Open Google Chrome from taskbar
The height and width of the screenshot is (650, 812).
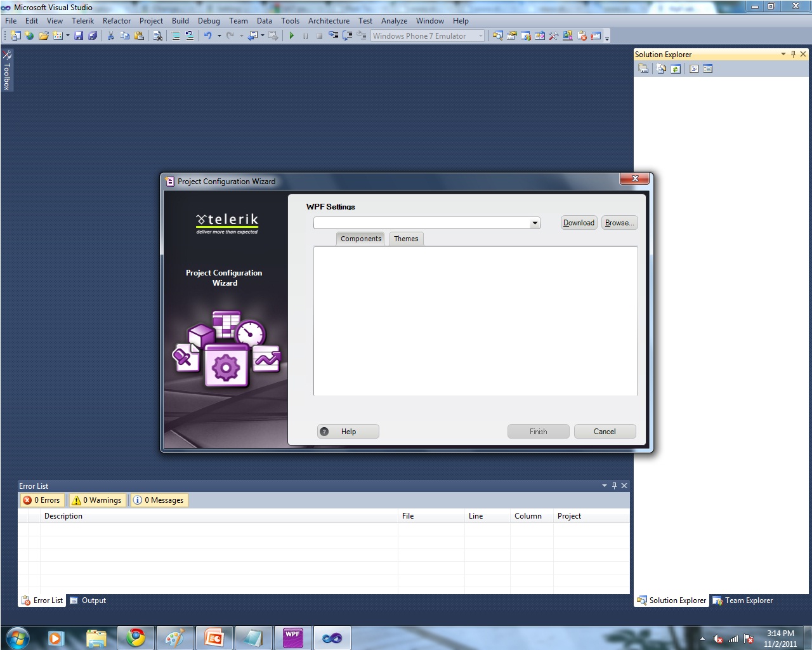(135, 638)
